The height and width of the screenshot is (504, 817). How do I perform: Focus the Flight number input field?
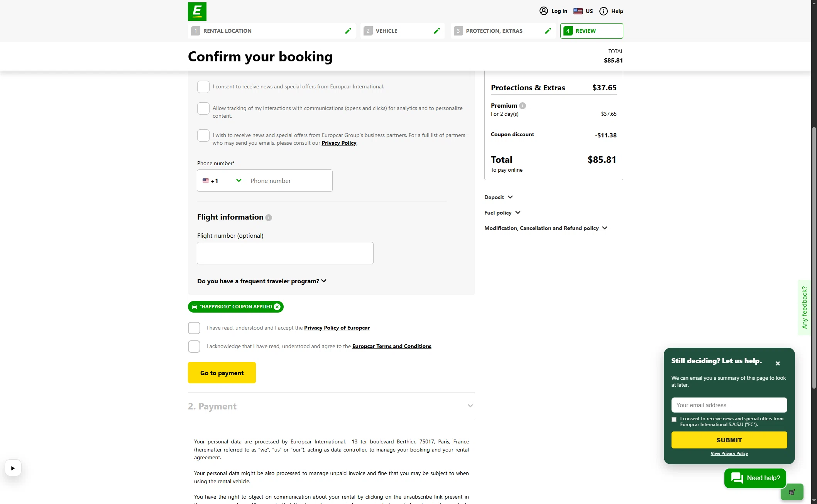tap(285, 253)
